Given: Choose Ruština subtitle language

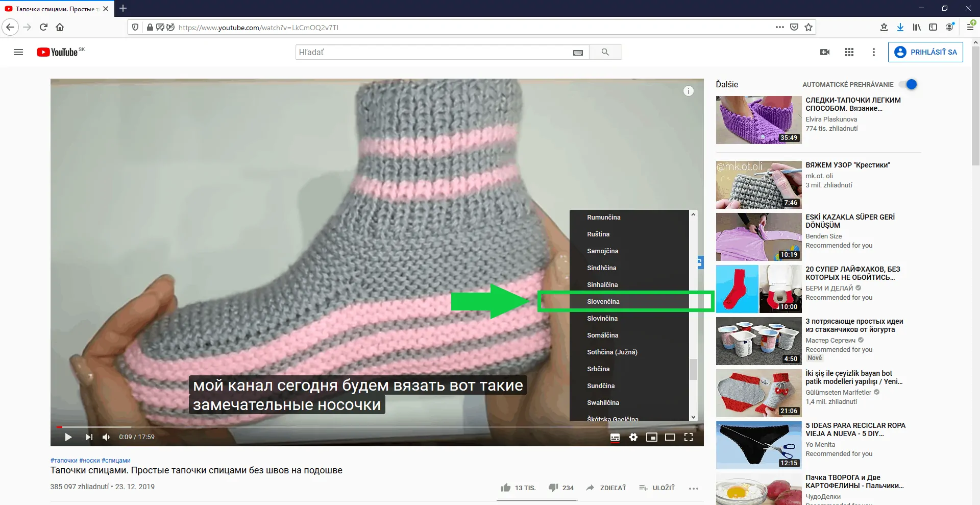Looking at the screenshot, I should [x=598, y=234].
